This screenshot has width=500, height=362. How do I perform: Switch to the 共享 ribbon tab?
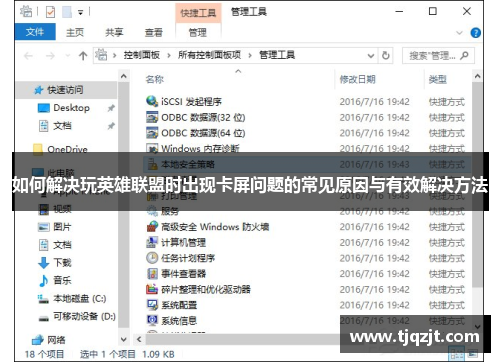114,32
